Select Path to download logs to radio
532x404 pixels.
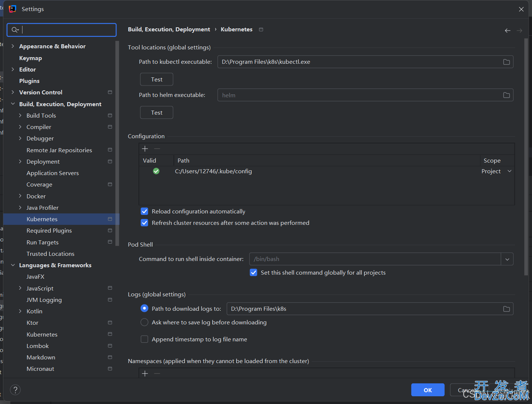pos(144,308)
